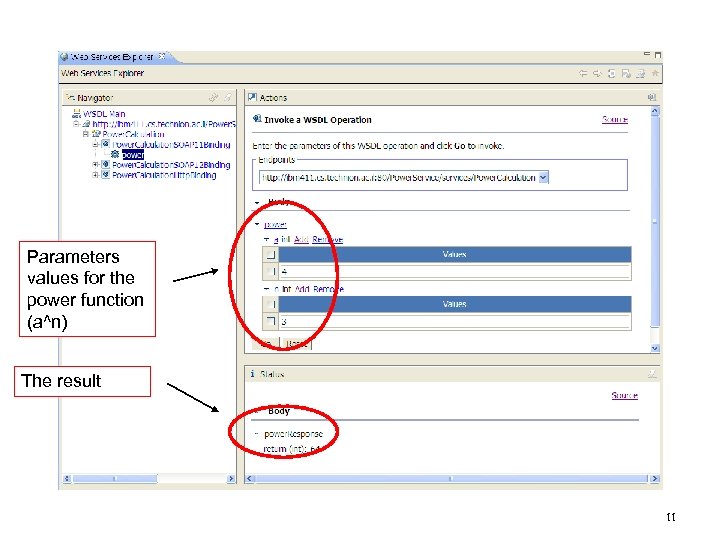Select the Web Services Explorer tab
Image resolution: width=720 pixels, height=540 pixels.
pyautogui.click(x=112, y=56)
